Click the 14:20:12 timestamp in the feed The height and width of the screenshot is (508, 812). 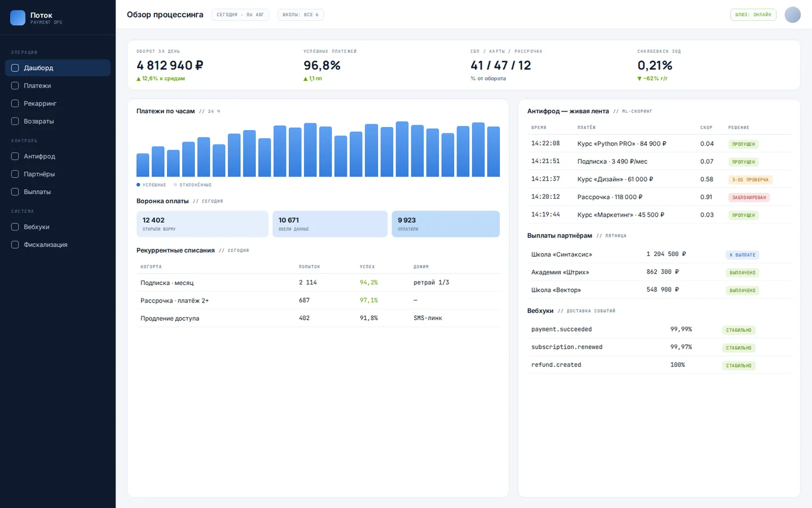coord(546,197)
